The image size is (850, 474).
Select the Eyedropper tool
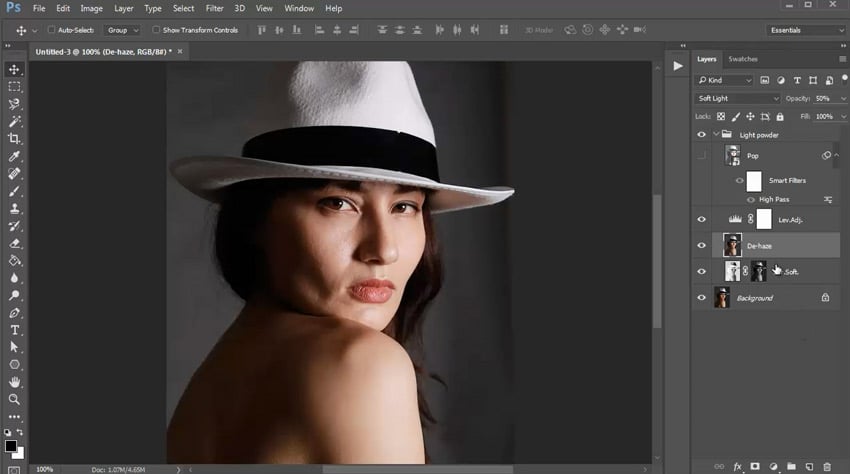15,156
